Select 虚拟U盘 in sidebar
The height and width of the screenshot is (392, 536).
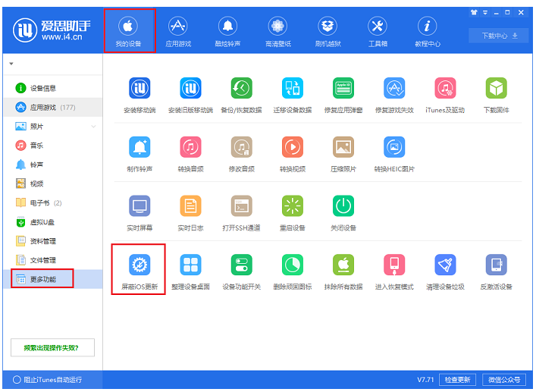[53, 222]
